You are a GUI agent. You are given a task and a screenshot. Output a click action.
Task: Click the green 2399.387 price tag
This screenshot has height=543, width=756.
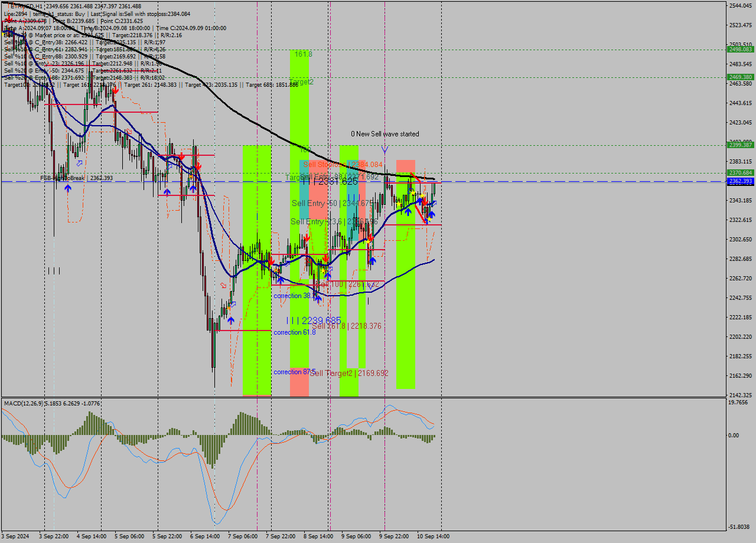pyautogui.click(x=740, y=145)
